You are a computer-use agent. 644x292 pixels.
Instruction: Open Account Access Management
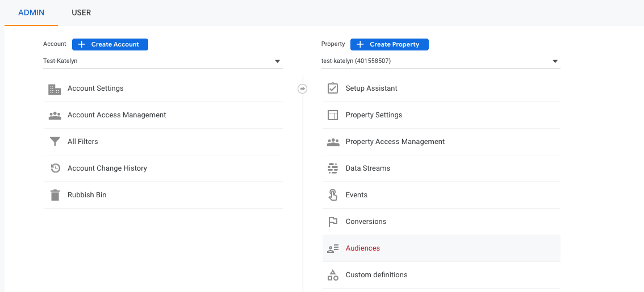[x=164, y=115]
